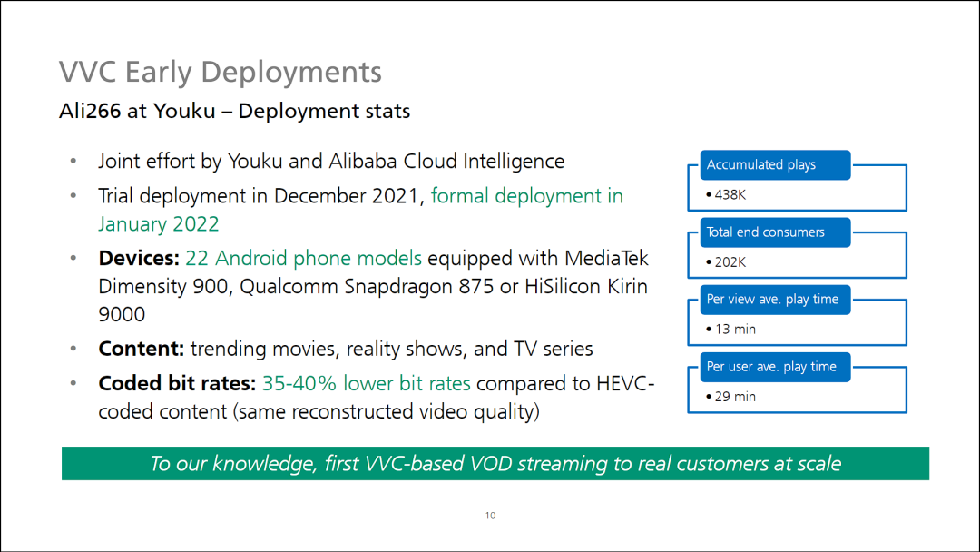Select the bold "Devices:" heading
The height and width of the screenshot is (552, 980).
point(139,259)
